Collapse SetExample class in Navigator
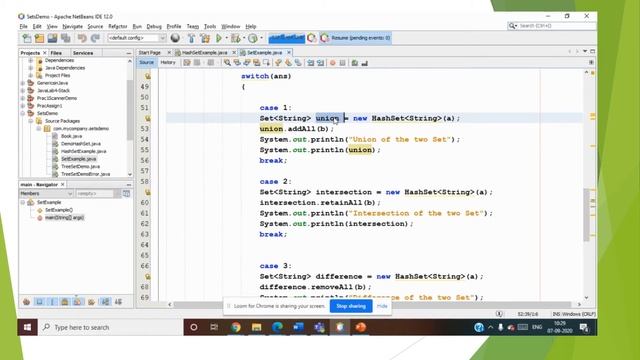Viewport: 640px width, 360px height. click(23, 202)
